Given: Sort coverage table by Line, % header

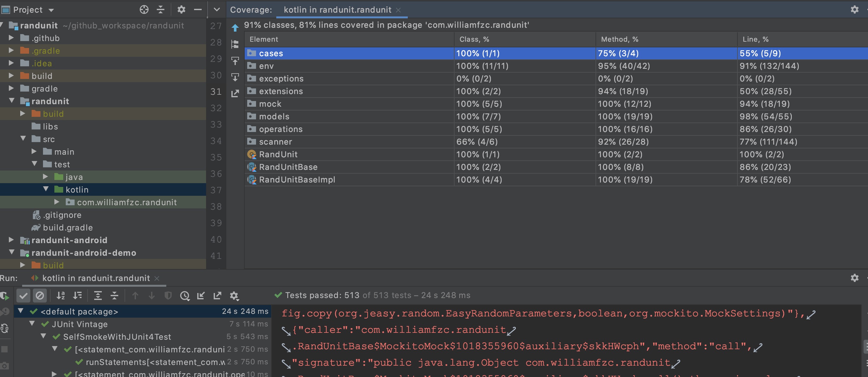Looking at the screenshot, I should [755, 39].
